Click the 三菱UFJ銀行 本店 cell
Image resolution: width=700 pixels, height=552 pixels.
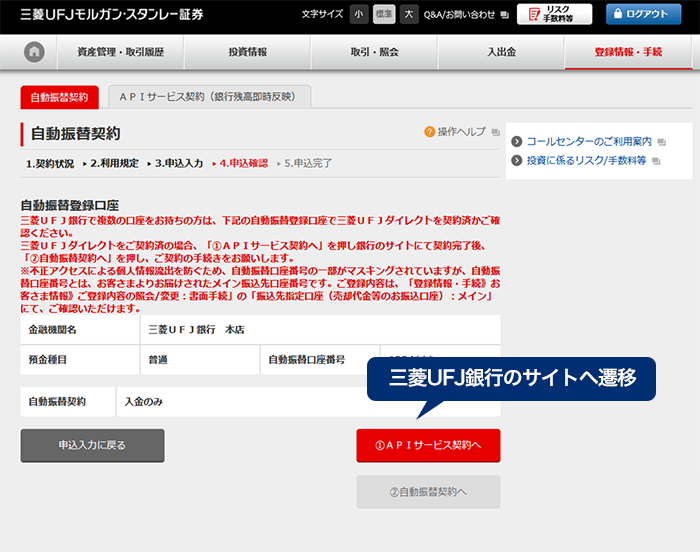pyautogui.click(x=321, y=330)
